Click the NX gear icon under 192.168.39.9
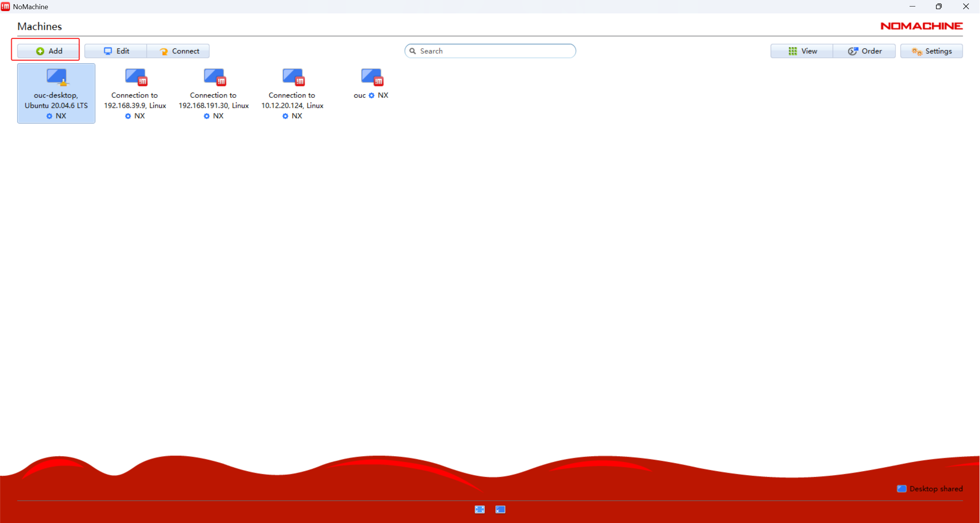This screenshot has height=523, width=980. click(x=128, y=116)
